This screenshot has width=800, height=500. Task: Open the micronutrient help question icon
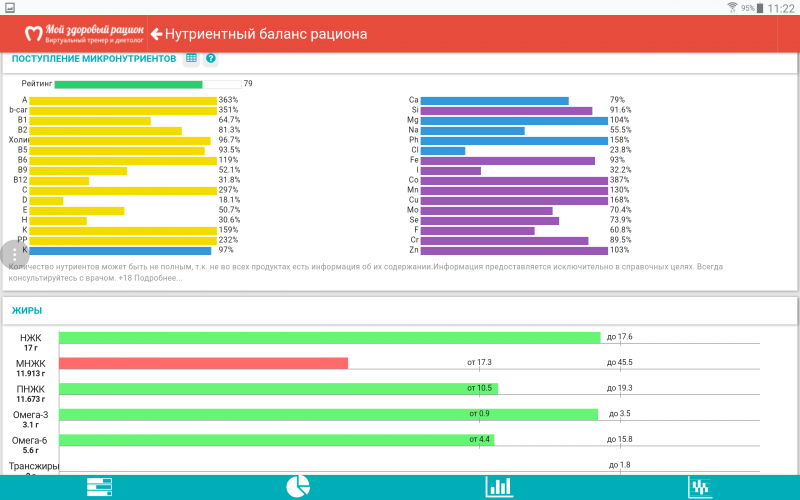click(211, 59)
